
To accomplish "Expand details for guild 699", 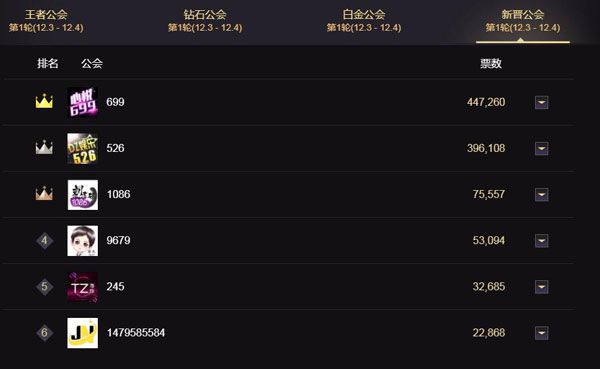I will [x=541, y=102].
